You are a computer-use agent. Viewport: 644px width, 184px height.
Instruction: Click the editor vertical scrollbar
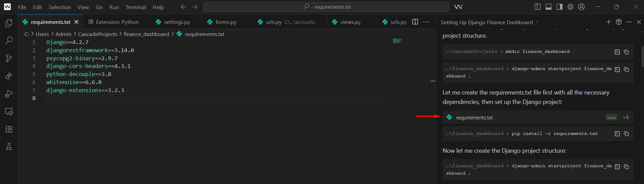[433, 111]
